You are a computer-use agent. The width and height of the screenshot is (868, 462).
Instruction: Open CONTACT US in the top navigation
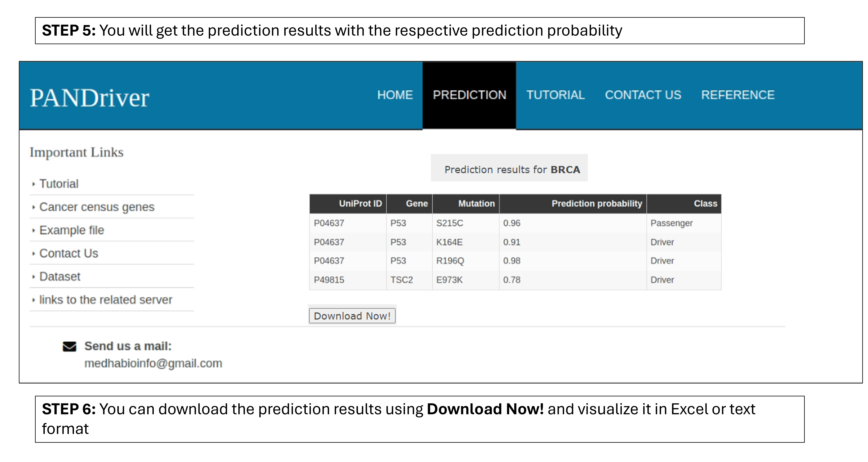coord(643,95)
